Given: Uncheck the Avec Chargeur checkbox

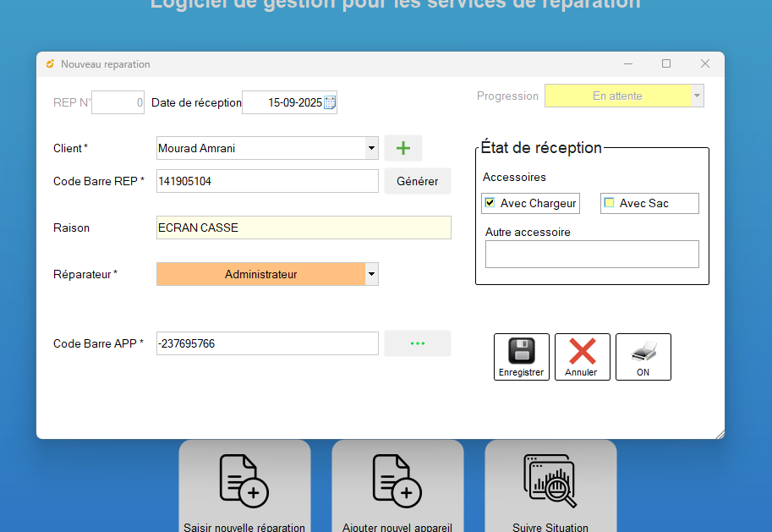Looking at the screenshot, I should [490, 203].
